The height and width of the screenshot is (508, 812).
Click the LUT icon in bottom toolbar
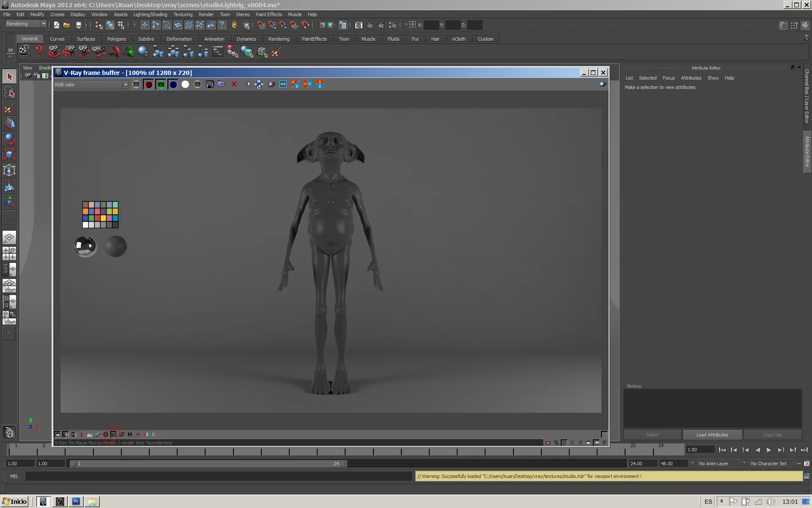122,434
